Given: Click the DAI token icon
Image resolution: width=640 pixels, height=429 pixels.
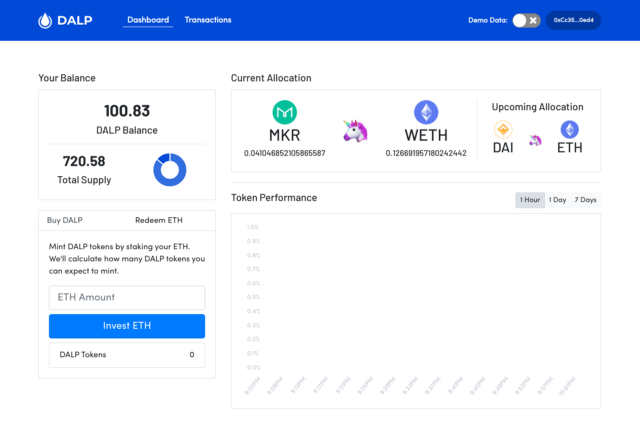Looking at the screenshot, I should tap(503, 130).
